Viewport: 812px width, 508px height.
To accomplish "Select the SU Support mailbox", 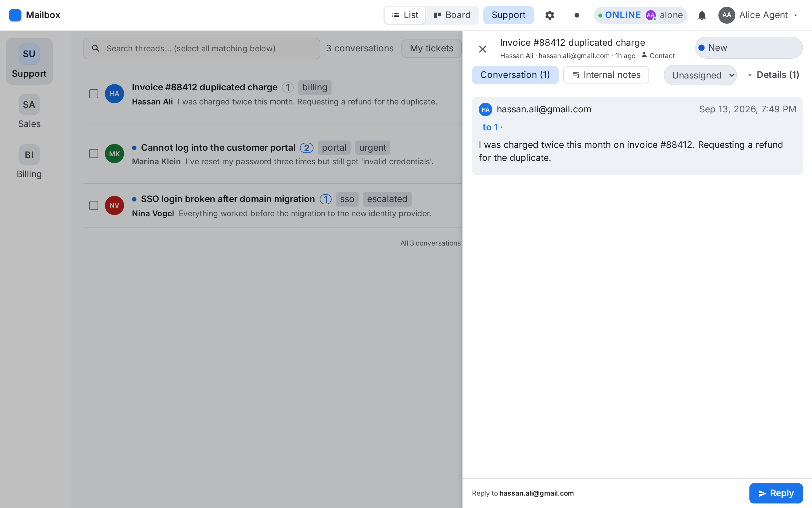I will coord(29,61).
